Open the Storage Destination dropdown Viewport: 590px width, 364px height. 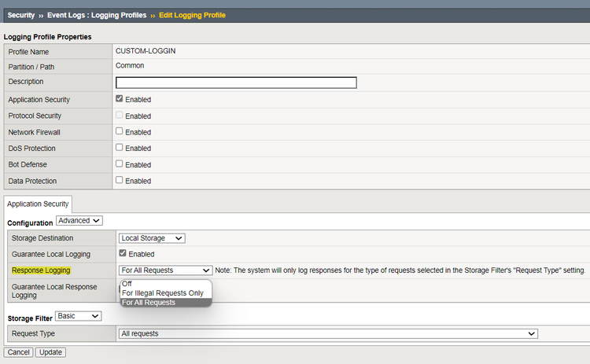(x=152, y=238)
